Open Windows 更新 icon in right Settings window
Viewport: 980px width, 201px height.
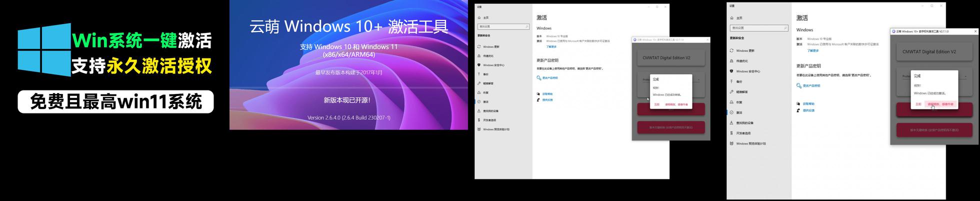click(731, 50)
